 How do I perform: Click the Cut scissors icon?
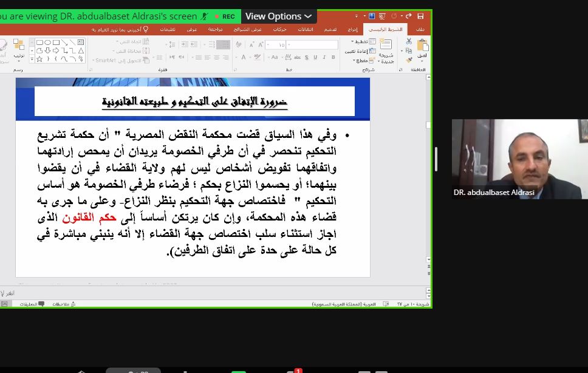click(x=409, y=41)
